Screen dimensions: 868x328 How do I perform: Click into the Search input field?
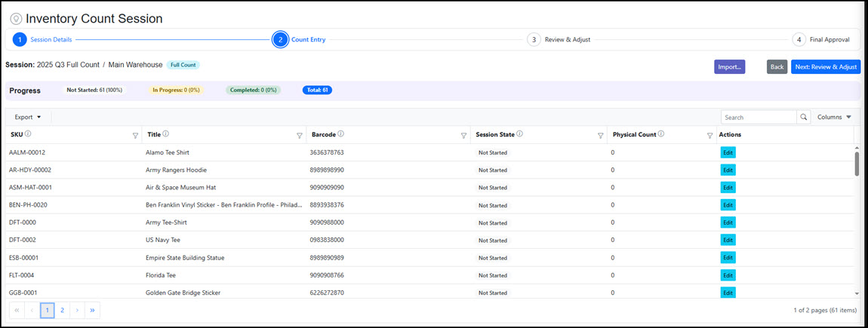758,118
